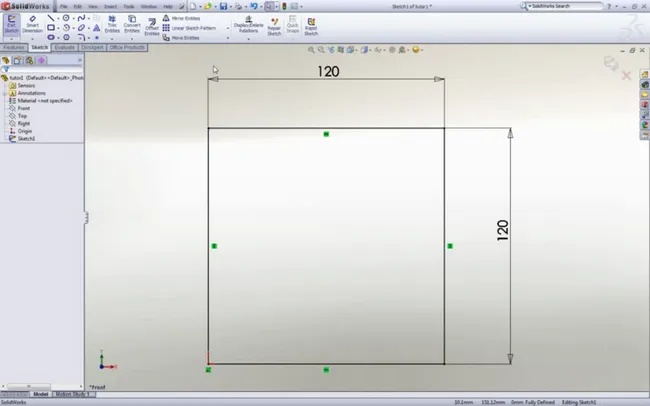Click the Select cursor tool
The height and width of the screenshot is (406, 650).
coord(269,6)
